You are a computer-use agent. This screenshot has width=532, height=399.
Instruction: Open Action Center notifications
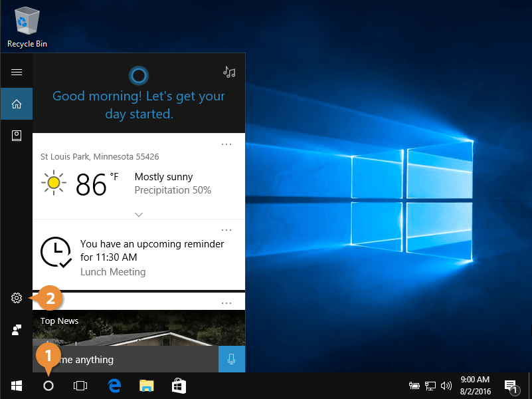click(x=511, y=386)
